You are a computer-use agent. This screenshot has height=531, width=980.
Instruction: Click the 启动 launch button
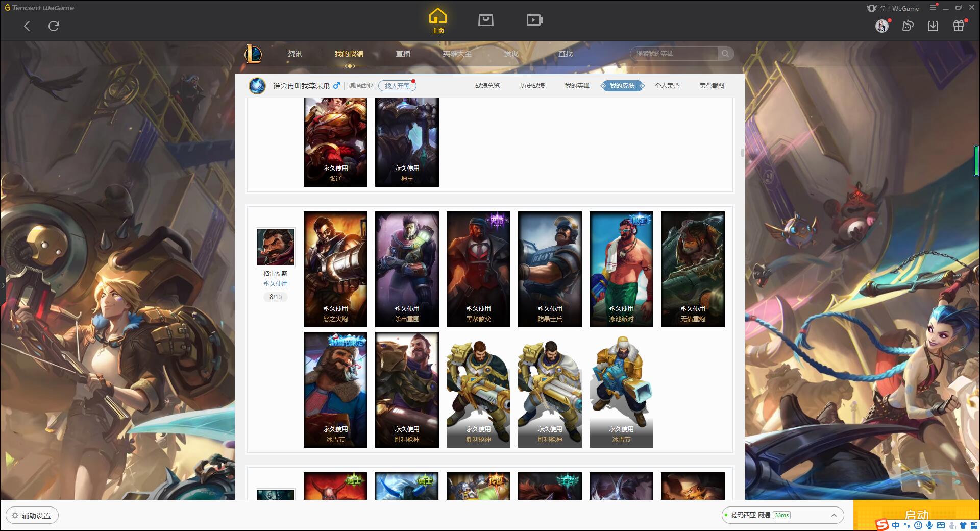(916, 515)
